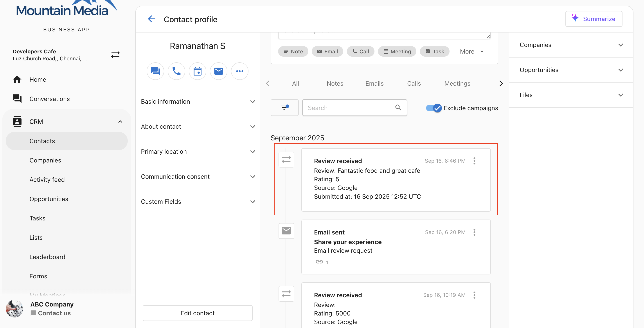Viewport: 644px width, 328px height.
Task: Open the kebab menu on the Email sent activity
Action: (x=474, y=232)
